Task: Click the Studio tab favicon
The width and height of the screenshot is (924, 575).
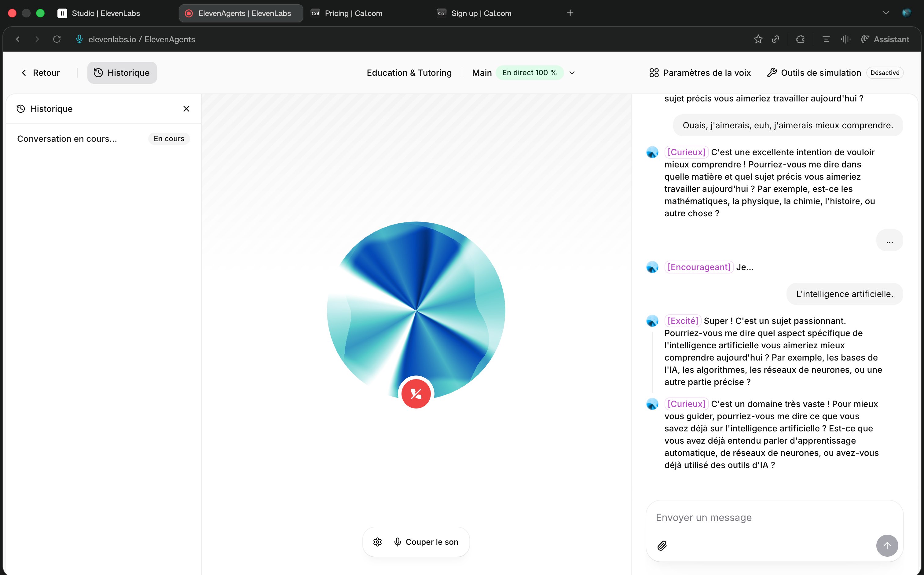Action: [x=62, y=13]
